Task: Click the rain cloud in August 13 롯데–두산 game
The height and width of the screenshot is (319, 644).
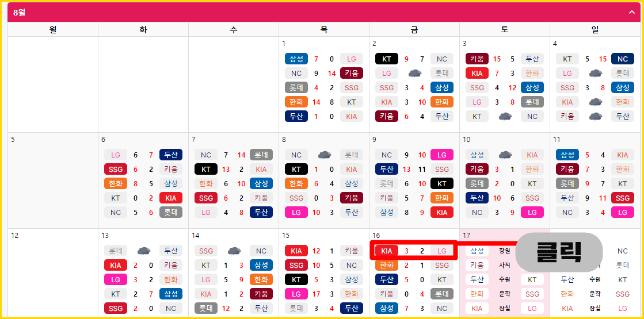Action: [x=143, y=251]
